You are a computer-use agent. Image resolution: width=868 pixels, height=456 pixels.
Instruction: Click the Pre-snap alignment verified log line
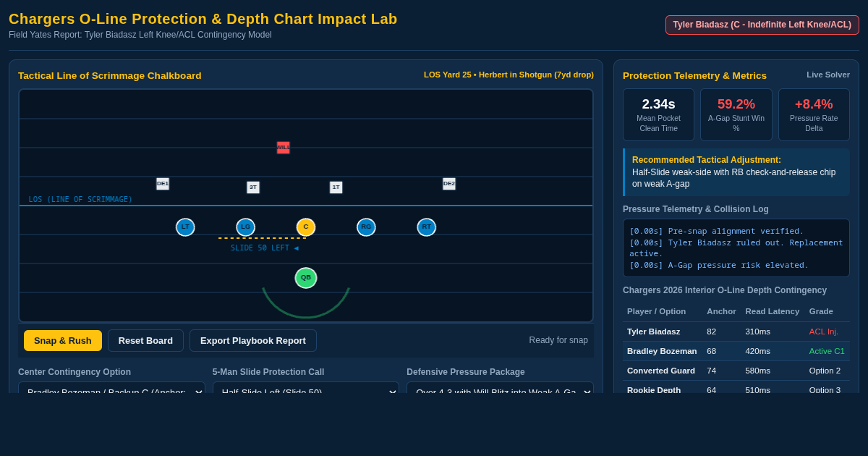717,231
